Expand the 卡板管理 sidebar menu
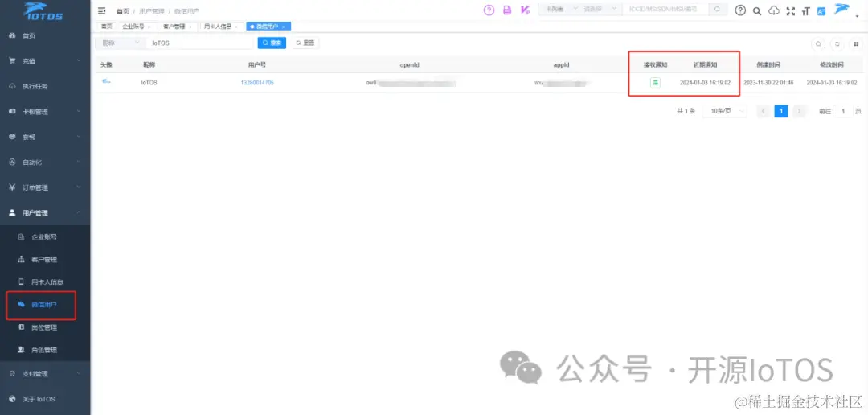Screen dimensions: 868x415 [x=45, y=111]
